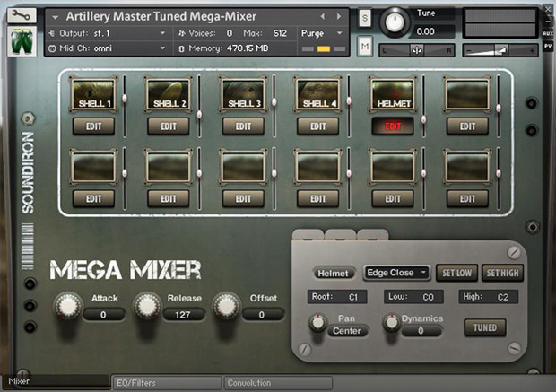Click the Helmet label button
Image resolution: width=556 pixels, height=392 pixels.
coord(333,274)
